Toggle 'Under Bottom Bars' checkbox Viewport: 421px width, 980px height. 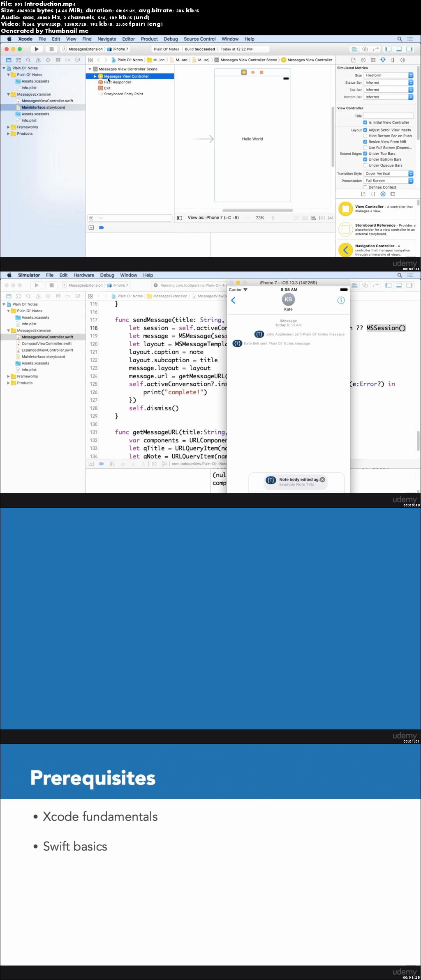[x=365, y=159]
